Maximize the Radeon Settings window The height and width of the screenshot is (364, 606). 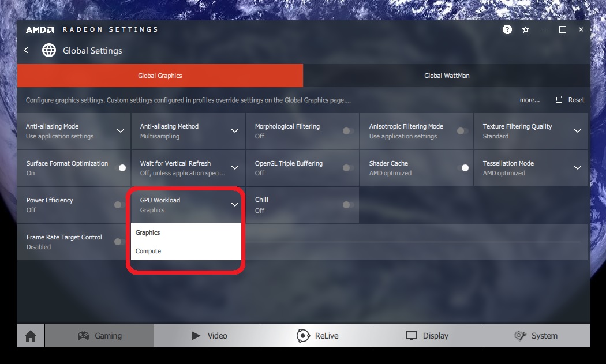pos(563,30)
